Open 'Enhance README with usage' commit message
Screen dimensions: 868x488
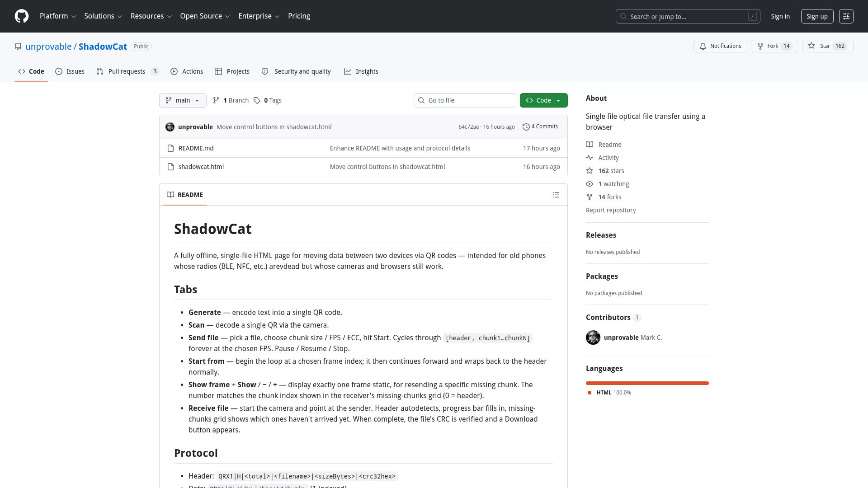click(400, 148)
